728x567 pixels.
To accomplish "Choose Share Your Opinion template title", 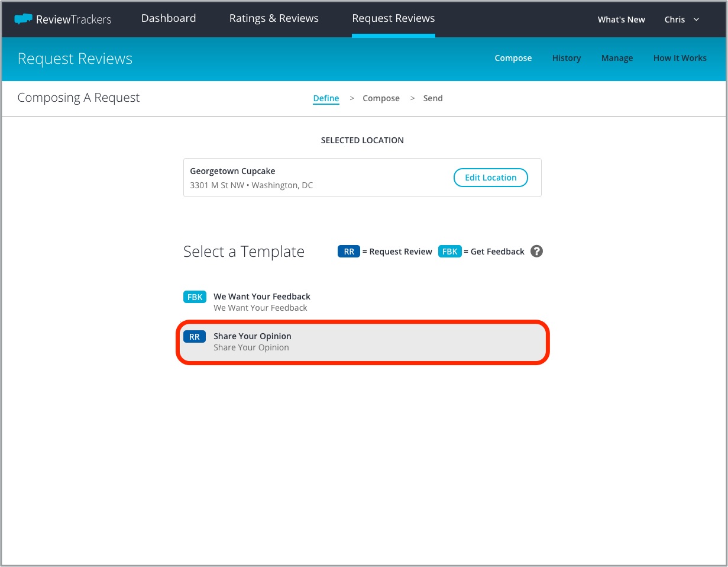I will [x=253, y=336].
